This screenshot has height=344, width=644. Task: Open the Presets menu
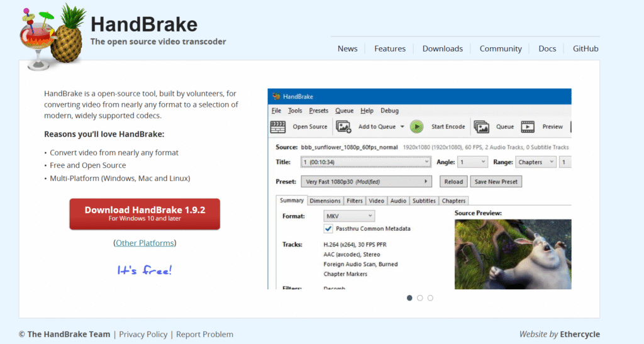(x=319, y=111)
